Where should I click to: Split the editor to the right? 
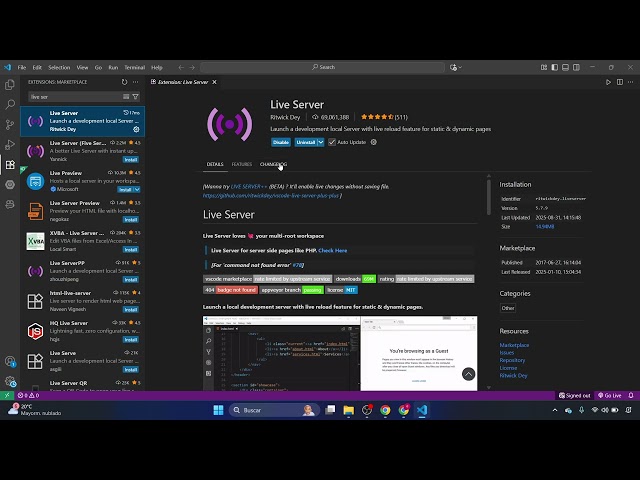tap(620, 82)
